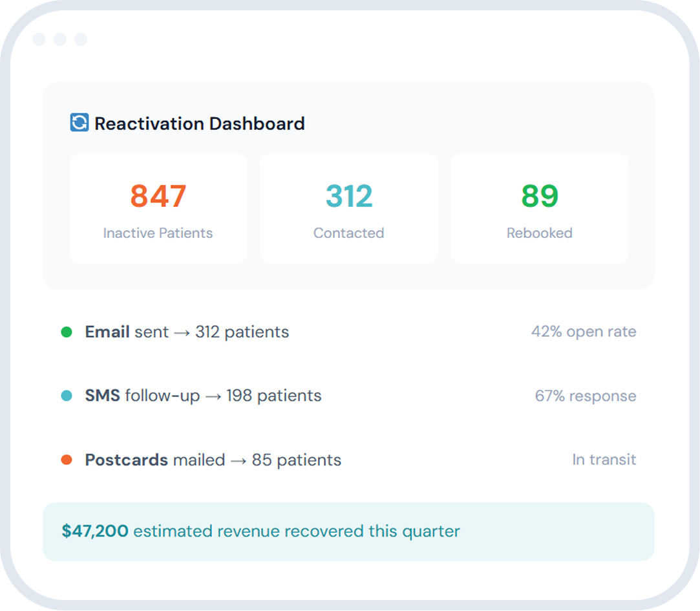Image resolution: width=700 pixels, height=611 pixels.
Task: Click the 42% open rate label
Action: point(584,332)
